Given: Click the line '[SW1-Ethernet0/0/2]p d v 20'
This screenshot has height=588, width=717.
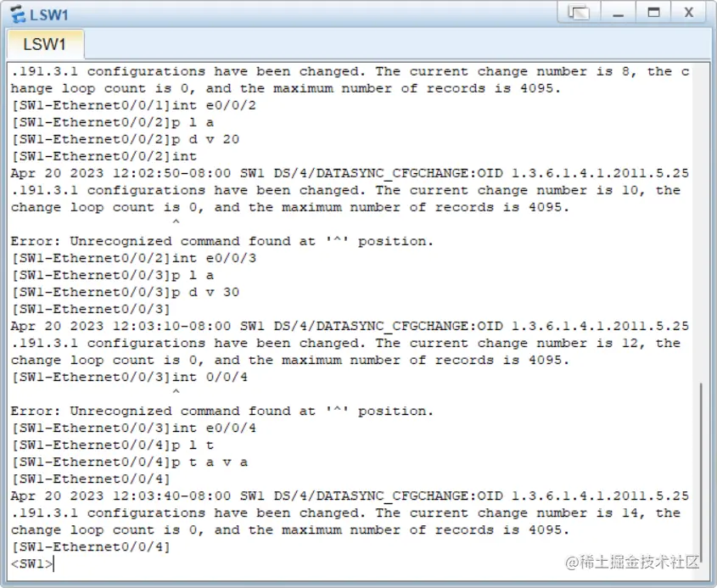Looking at the screenshot, I should tap(126, 139).
